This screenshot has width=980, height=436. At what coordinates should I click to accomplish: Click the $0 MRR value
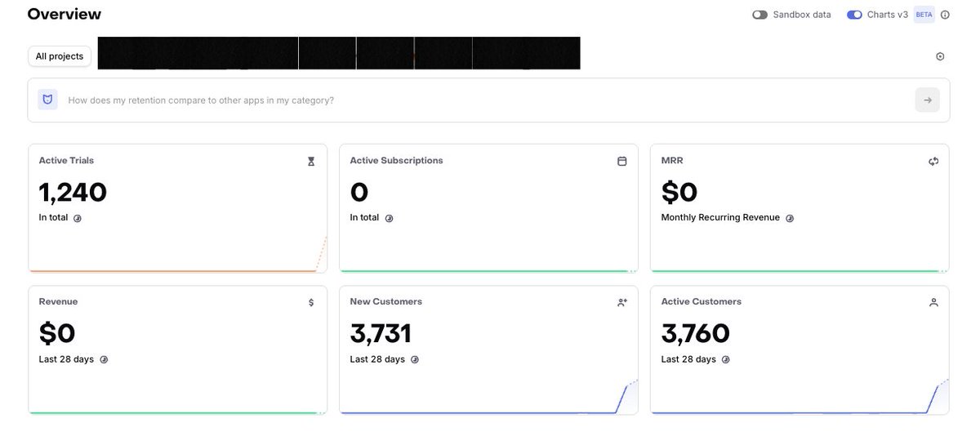679,193
